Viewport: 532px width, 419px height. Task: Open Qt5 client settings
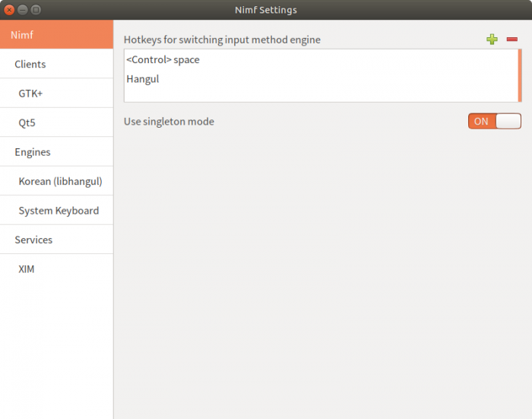[x=27, y=122]
